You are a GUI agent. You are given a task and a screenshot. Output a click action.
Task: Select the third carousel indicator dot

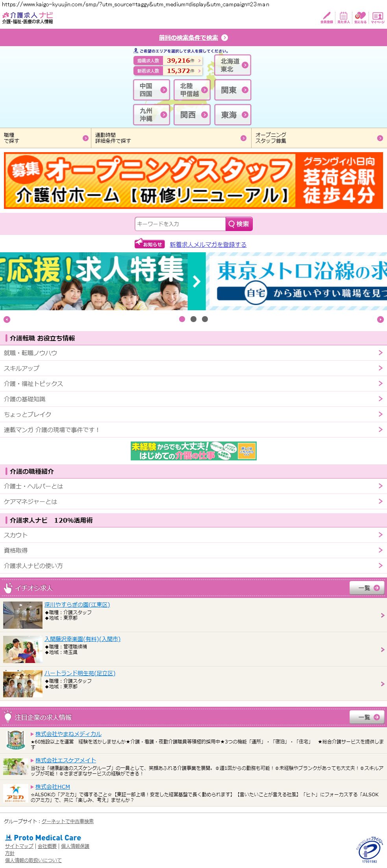tap(205, 319)
